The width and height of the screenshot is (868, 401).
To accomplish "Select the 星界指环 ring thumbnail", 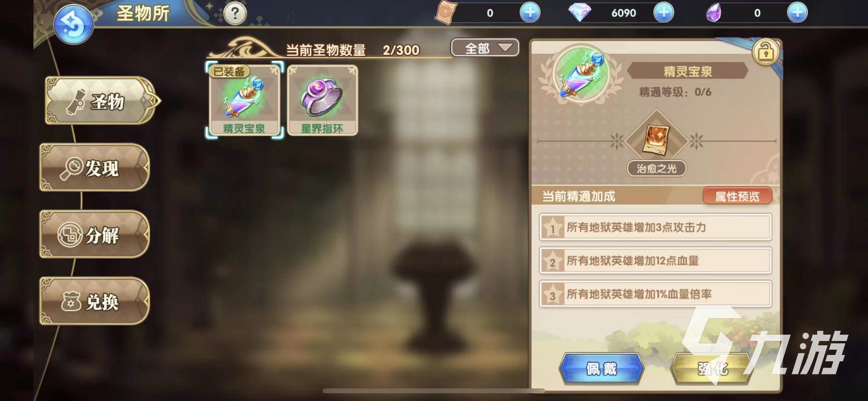I will (x=323, y=100).
